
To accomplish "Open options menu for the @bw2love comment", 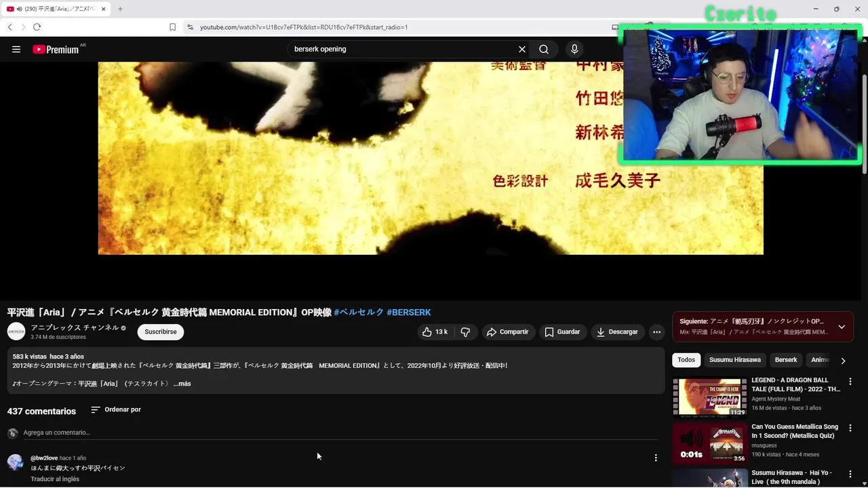I will pos(656,458).
